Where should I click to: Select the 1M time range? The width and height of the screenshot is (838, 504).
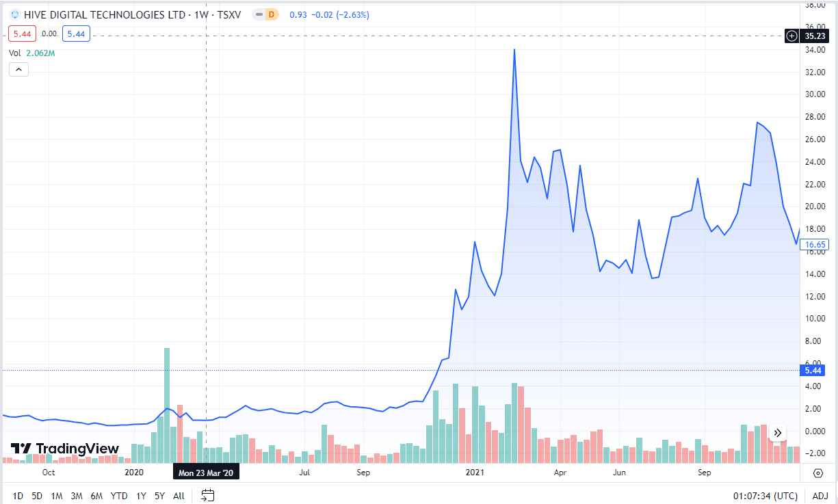pos(57,496)
